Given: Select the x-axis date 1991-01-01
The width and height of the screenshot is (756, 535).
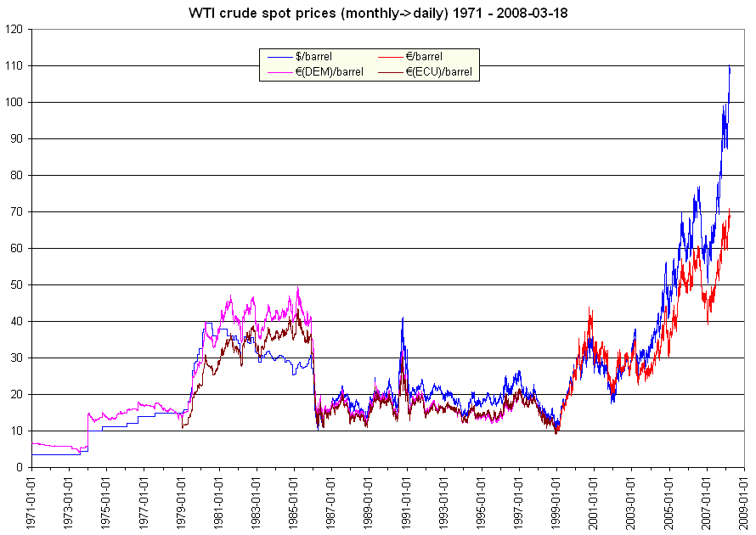Looking at the screenshot, I should pyautogui.click(x=407, y=502).
